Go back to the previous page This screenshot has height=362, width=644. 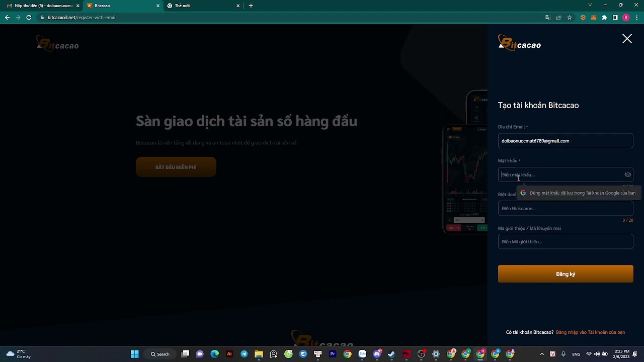coord(7,18)
